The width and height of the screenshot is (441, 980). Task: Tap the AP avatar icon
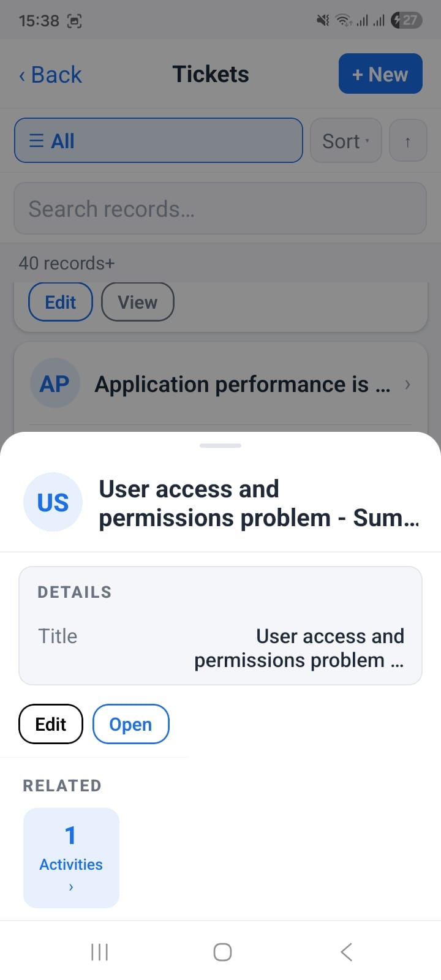pyautogui.click(x=55, y=383)
